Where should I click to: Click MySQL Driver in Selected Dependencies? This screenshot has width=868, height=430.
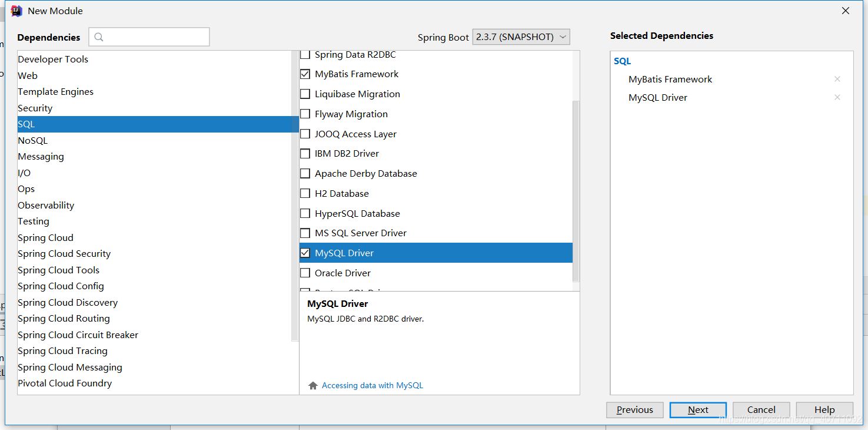[x=658, y=97]
